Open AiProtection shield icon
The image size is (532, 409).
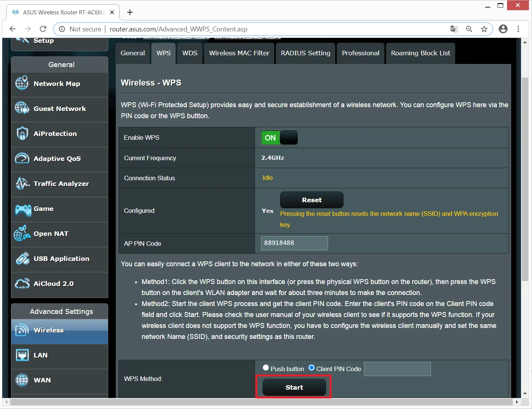coord(22,133)
